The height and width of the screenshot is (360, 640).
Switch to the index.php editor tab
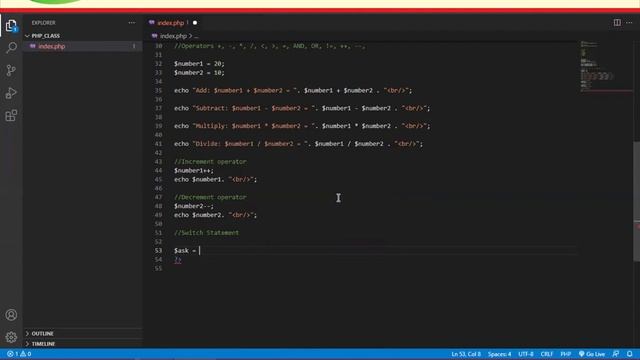(x=170, y=23)
